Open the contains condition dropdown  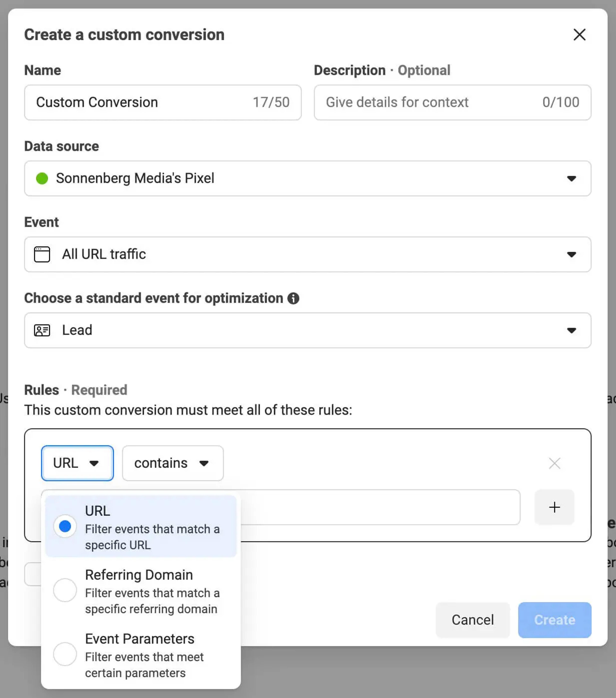tap(173, 463)
